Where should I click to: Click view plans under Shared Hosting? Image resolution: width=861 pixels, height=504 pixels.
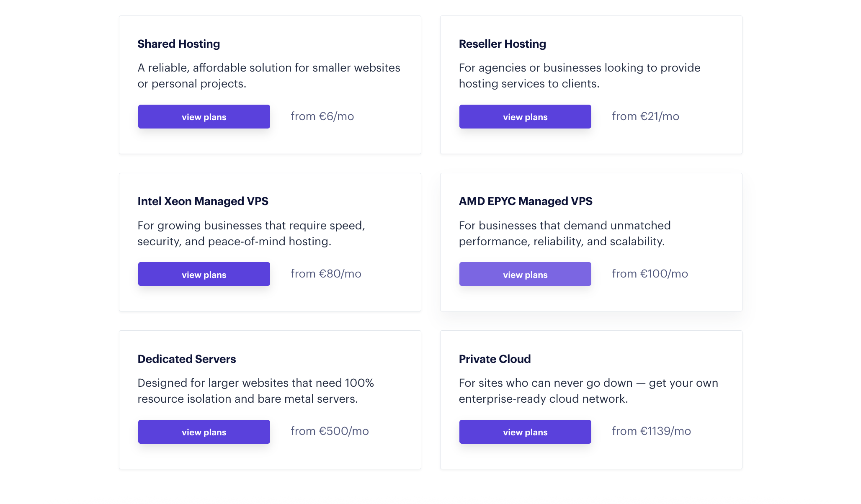click(x=204, y=117)
